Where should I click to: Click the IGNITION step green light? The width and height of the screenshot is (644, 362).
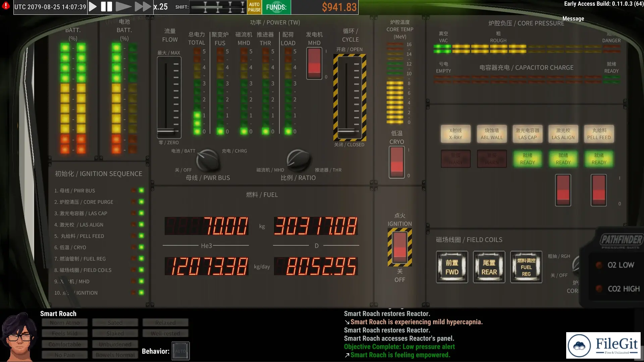141,293
